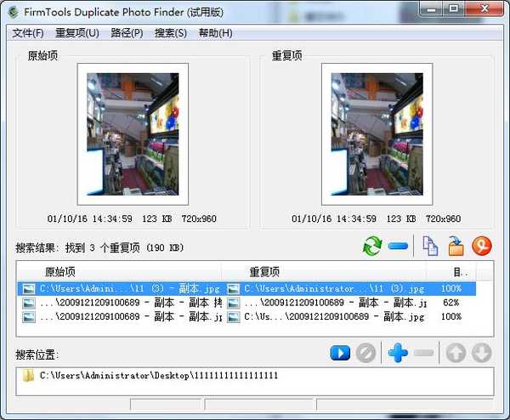This screenshot has height=420, width=510.
Task: Click the grey stop search icon
Action: pyautogui.click(x=365, y=353)
